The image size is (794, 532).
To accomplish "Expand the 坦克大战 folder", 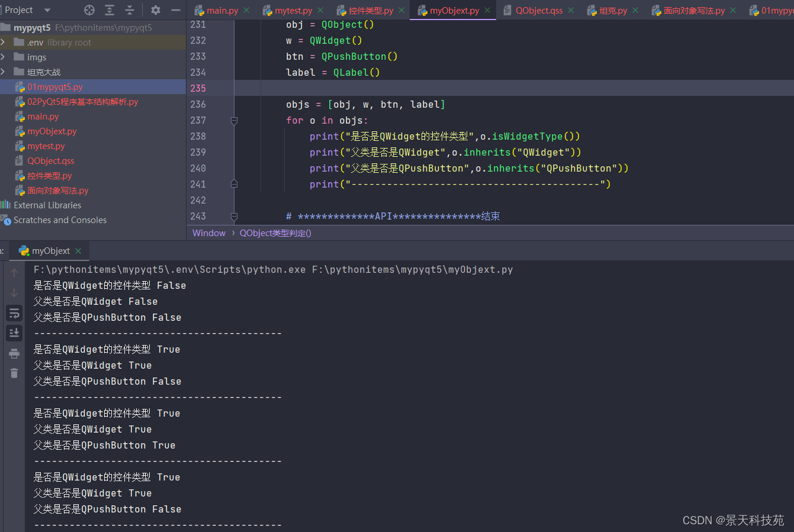I will click(3, 72).
